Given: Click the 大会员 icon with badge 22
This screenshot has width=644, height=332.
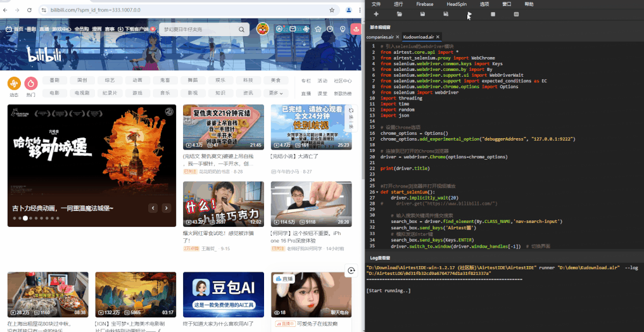Looking at the screenshot, I should click(280, 29).
